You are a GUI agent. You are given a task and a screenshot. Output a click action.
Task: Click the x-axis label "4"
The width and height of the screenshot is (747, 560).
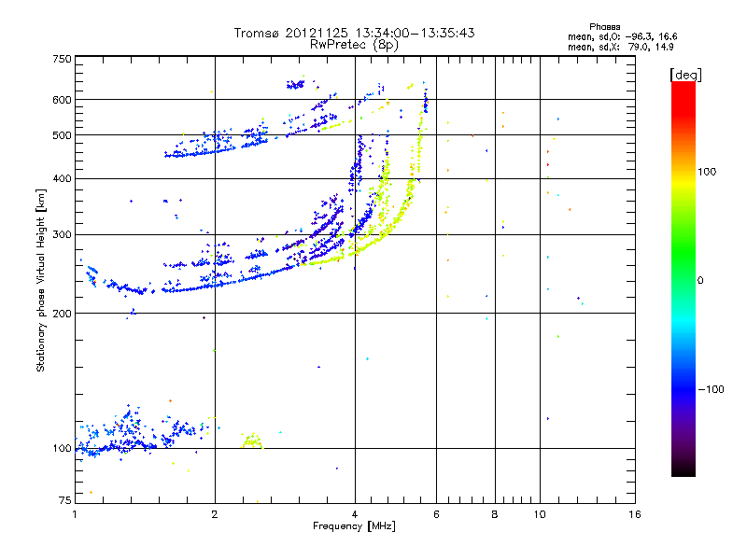[x=355, y=514]
